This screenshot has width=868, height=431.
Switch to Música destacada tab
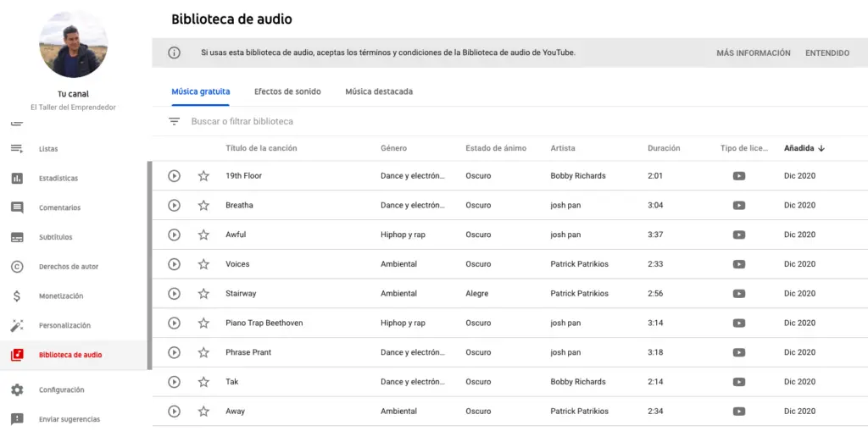[379, 91]
